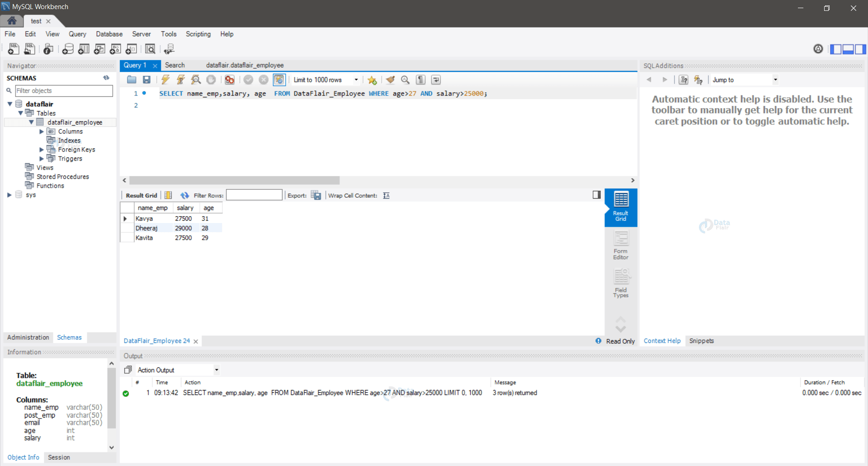Toggle stop on error for script execution
This screenshot has height=466, width=868.
click(x=230, y=80)
